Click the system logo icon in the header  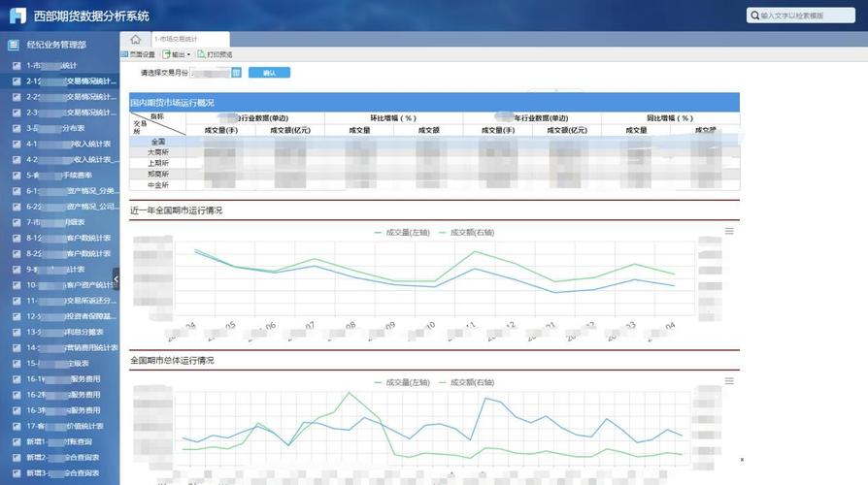[x=18, y=16]
